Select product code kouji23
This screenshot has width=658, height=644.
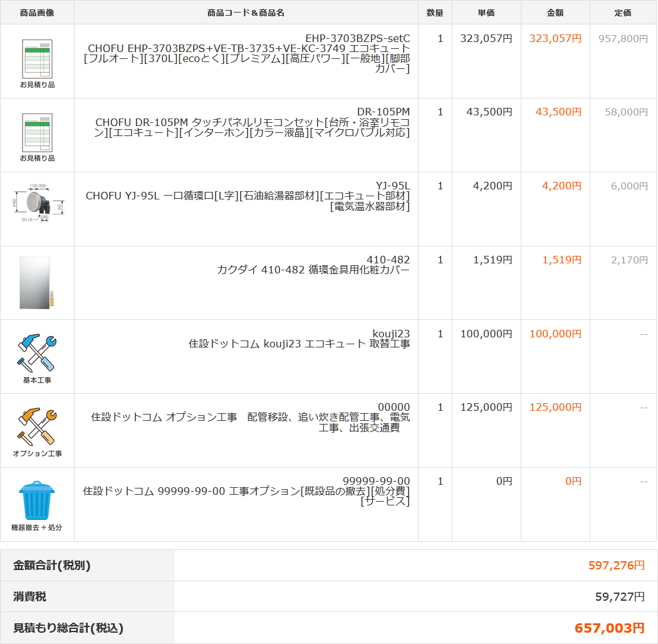click(391, 334)
